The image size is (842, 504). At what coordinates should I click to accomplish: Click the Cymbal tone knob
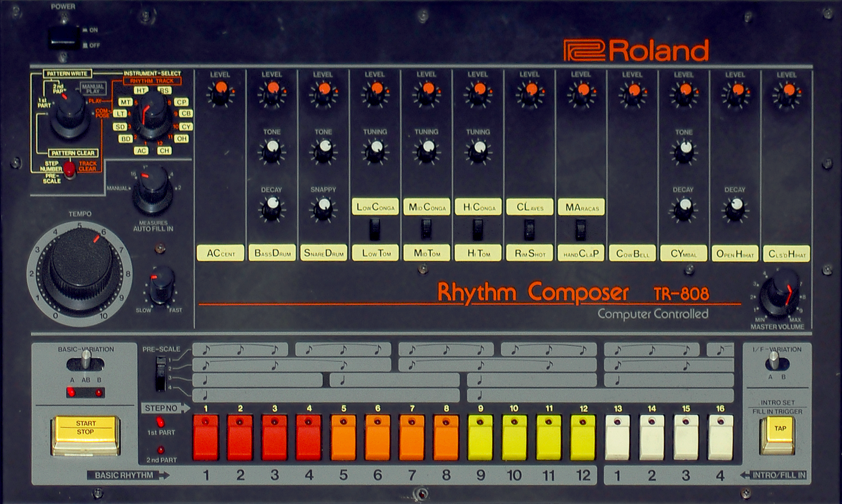[x=684, y=152]
